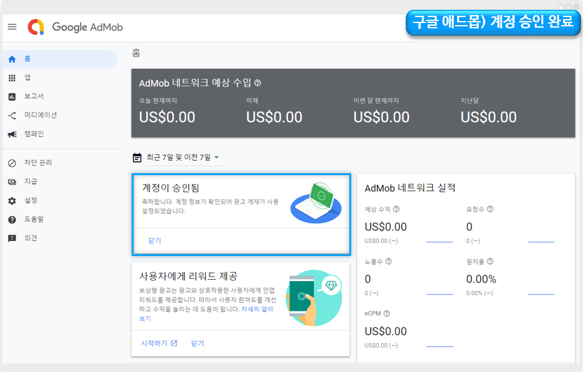Image resolution: width=588 pixels, height=372 pixels.
Task: Open the hamburger main menu
Action: click(12, 27)
